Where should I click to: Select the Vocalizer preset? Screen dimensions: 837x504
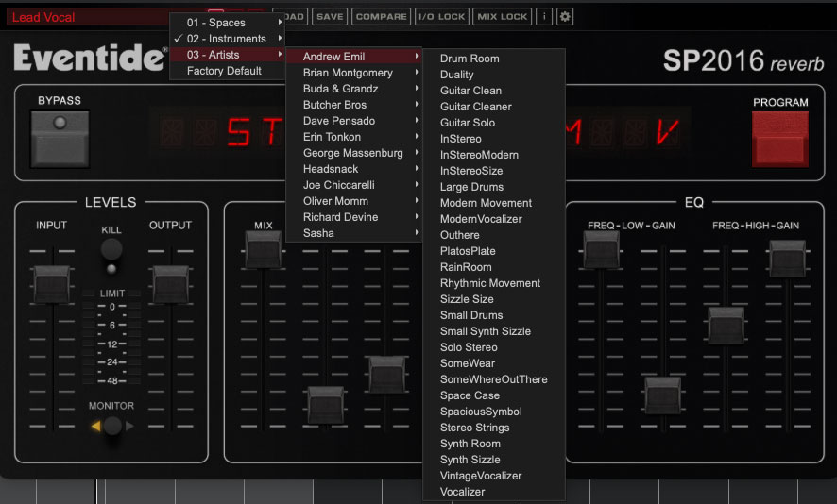[x=494, y=492]
